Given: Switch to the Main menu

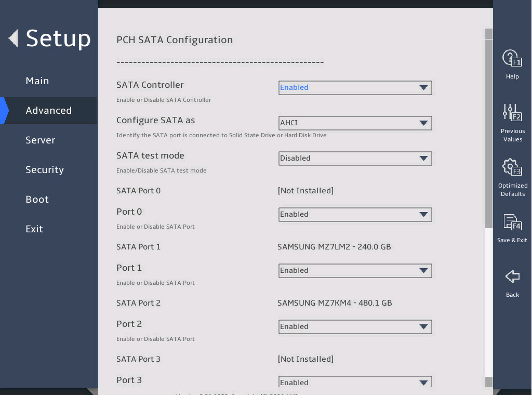Looking at the screenshot, I should [37, 81].
